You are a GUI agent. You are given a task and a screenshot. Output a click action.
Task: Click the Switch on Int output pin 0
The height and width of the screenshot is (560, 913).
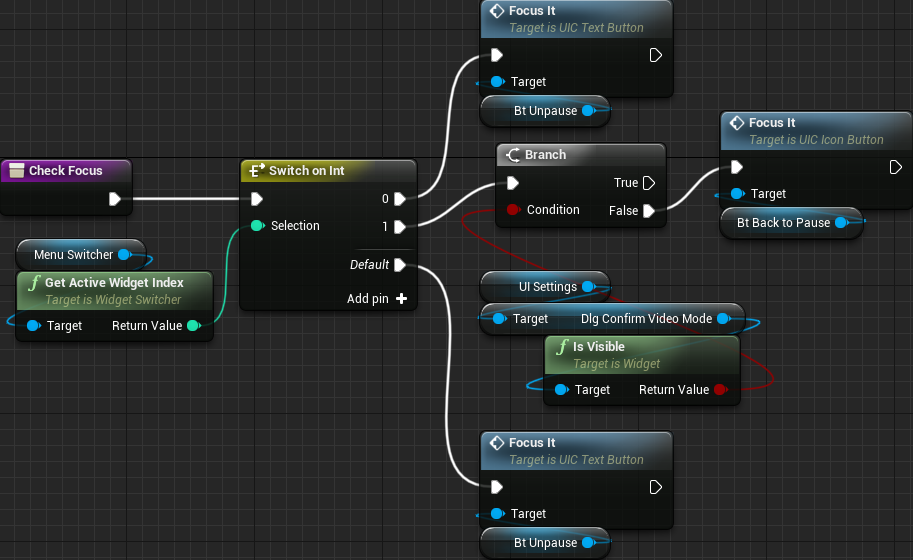400,199
